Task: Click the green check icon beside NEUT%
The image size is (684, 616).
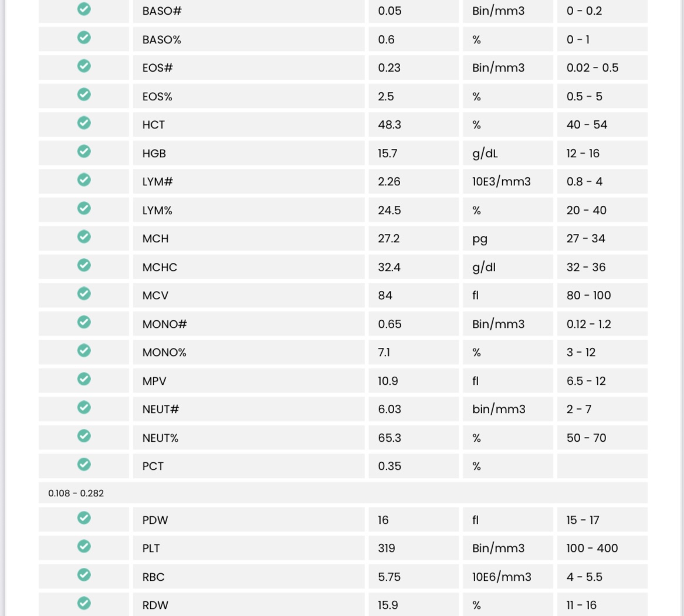Action: pos(84,436)
